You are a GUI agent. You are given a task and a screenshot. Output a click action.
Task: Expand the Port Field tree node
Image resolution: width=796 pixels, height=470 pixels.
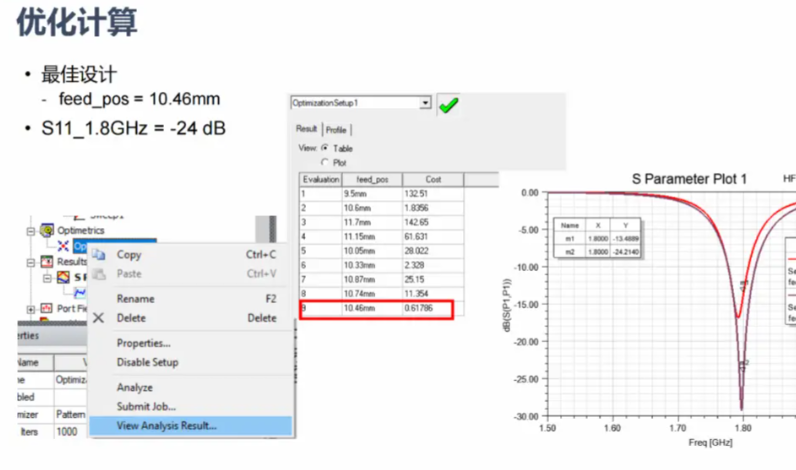coord(31,308)
